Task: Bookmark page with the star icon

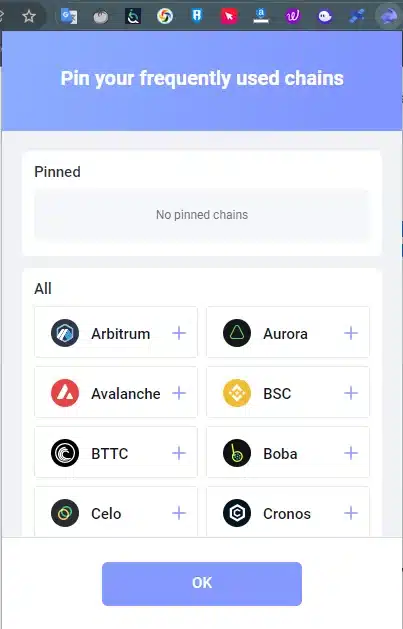Action: click(29, 16)
